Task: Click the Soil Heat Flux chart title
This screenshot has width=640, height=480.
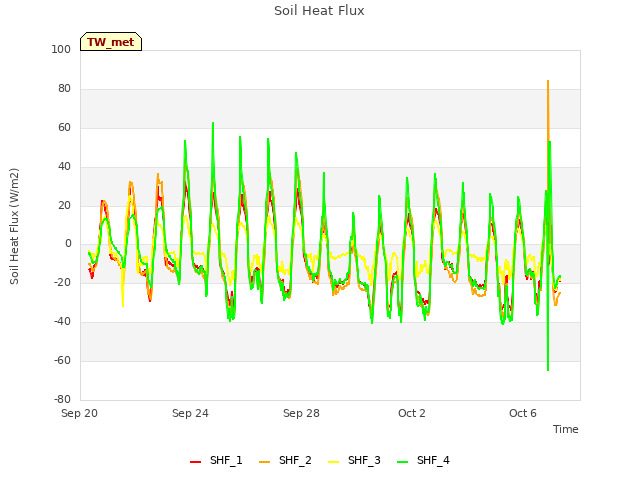Action: tap(319, 11)
